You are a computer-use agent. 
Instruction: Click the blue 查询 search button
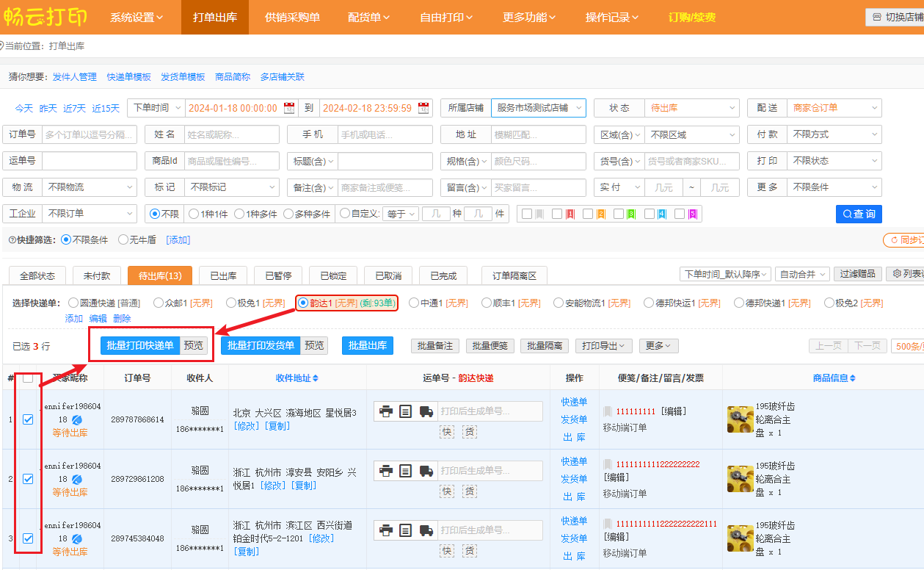point(859,214)
